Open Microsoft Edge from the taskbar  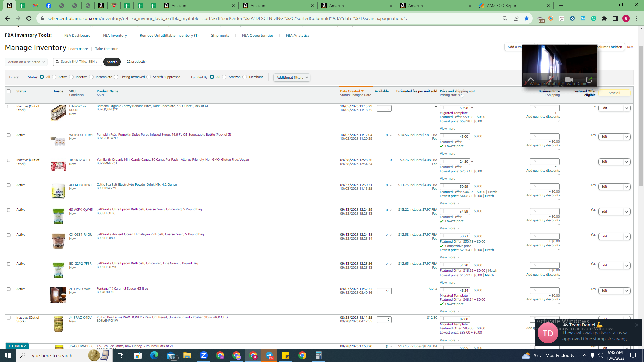tap(154, 355)
